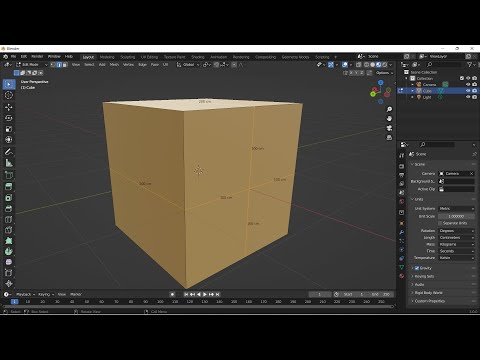
Task: Open the Output properties tab icon
Action: [x=402, y=175]
